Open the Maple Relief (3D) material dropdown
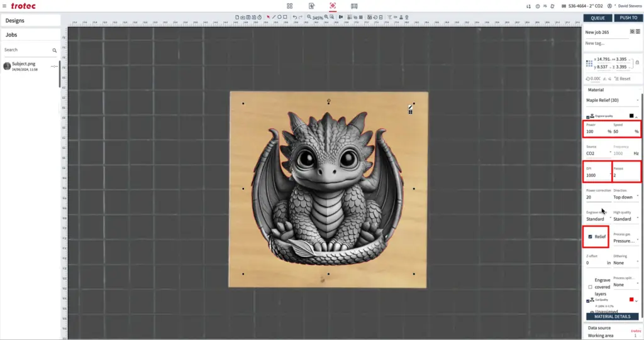Viewport: 644px width, 340px height. pyautogui.click(x=613, y=100)
